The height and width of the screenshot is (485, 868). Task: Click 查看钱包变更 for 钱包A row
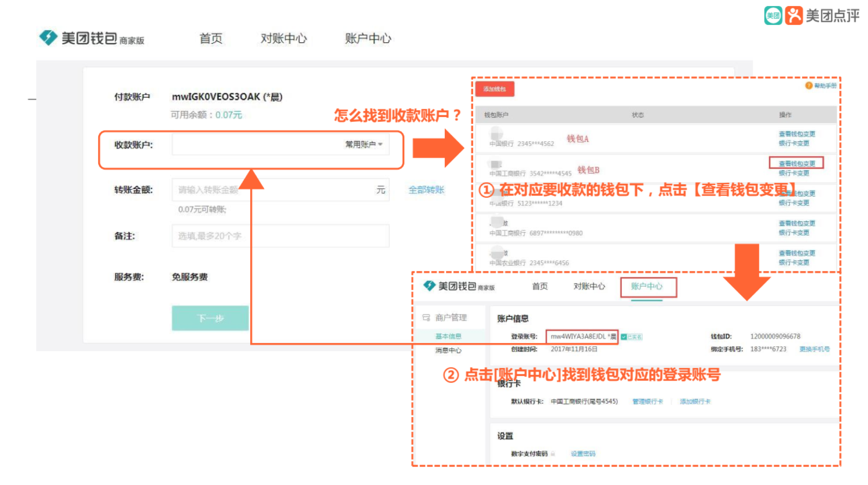[797, 134]
